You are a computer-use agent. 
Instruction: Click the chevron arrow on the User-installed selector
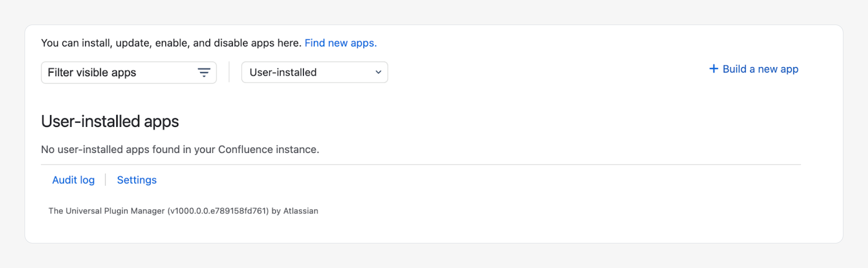click(x=378, y=72)
